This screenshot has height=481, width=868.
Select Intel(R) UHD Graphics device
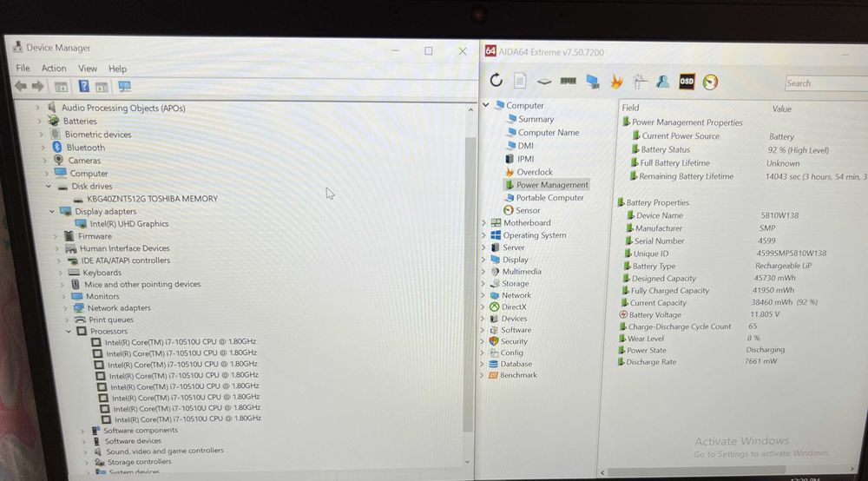pos(129,224)
